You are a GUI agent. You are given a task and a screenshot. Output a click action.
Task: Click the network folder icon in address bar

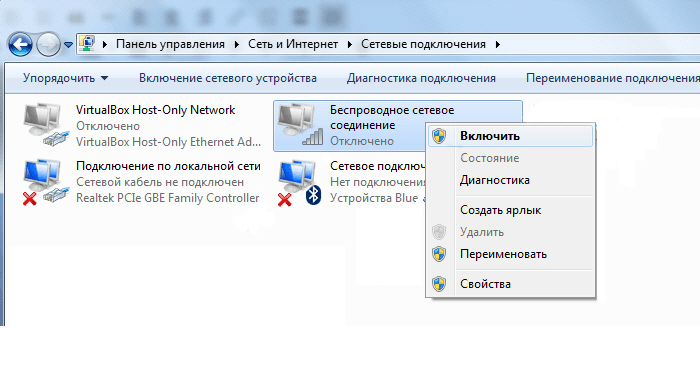coord(87,44)
